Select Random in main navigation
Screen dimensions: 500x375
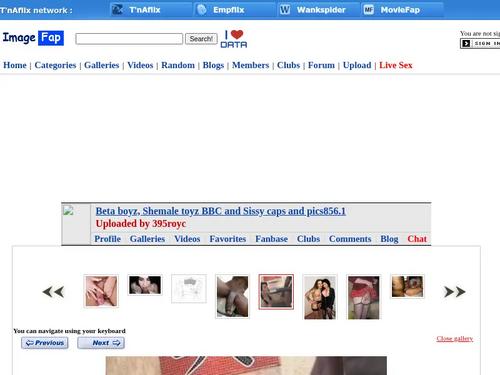(178, 65)
